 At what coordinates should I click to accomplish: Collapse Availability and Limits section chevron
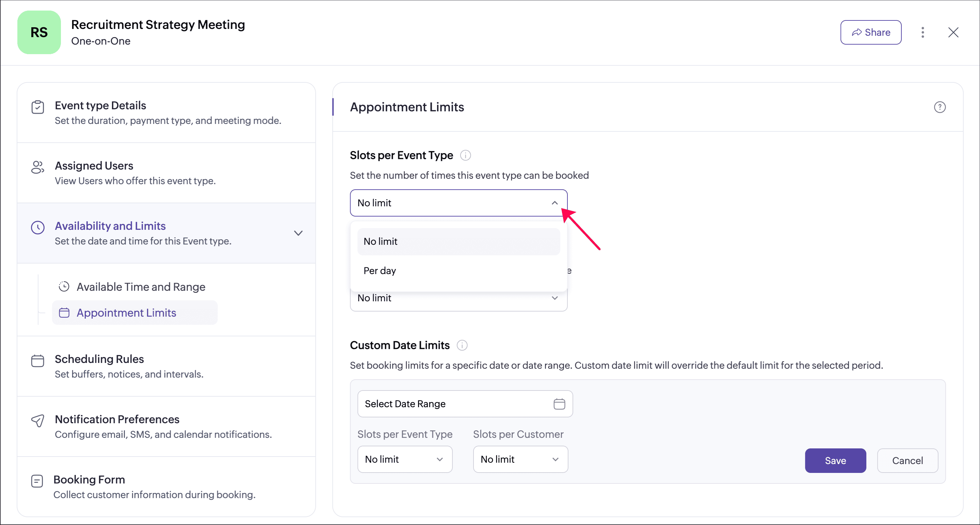[x=298, y=233]
